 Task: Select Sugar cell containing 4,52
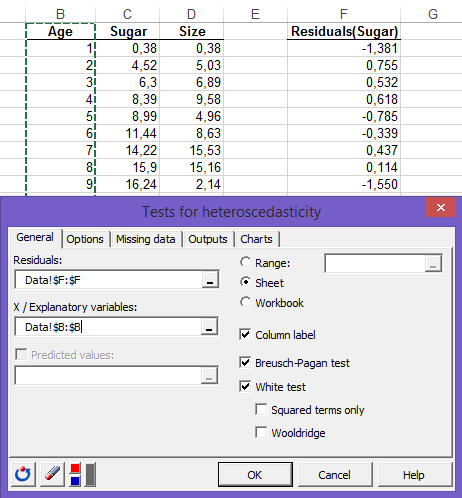click(127, 65)
